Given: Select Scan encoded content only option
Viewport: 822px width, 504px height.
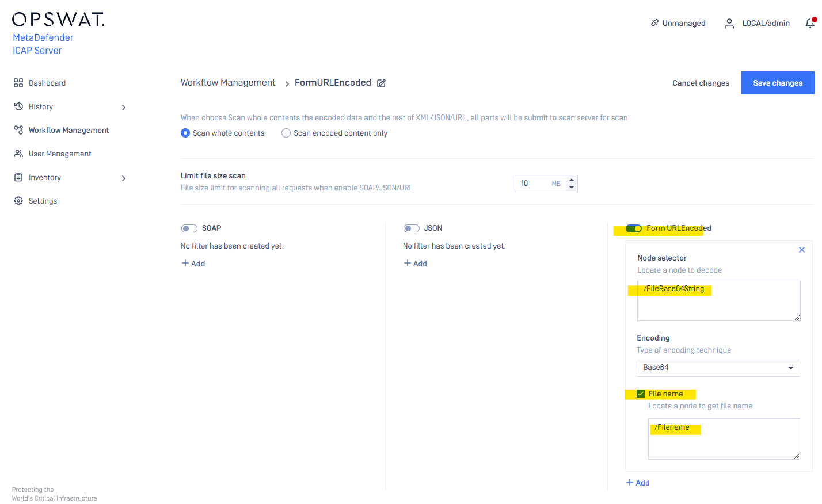Looking at the screenshot, I should point(286,133).
